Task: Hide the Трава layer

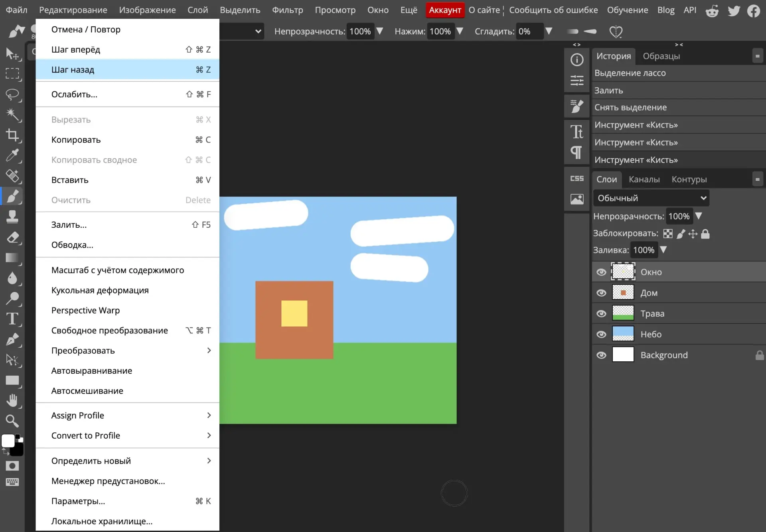Action: 601,313
